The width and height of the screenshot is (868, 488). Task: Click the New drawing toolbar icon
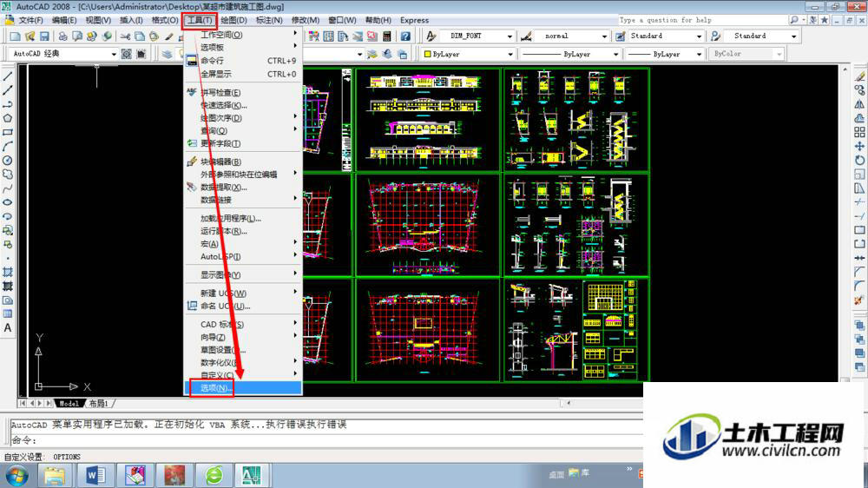[15, 36]
